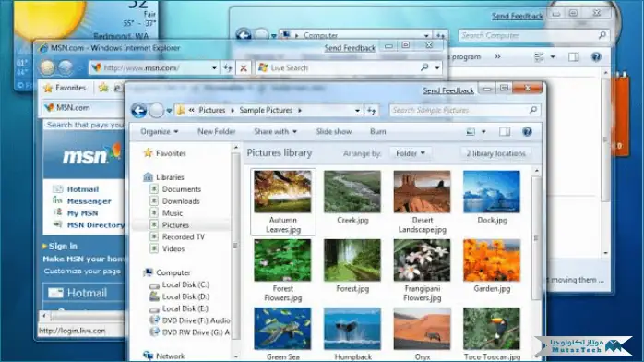Click the Favorites button in Internet Explorer
This screenshot has height=362, width=644.
point(65,88)
